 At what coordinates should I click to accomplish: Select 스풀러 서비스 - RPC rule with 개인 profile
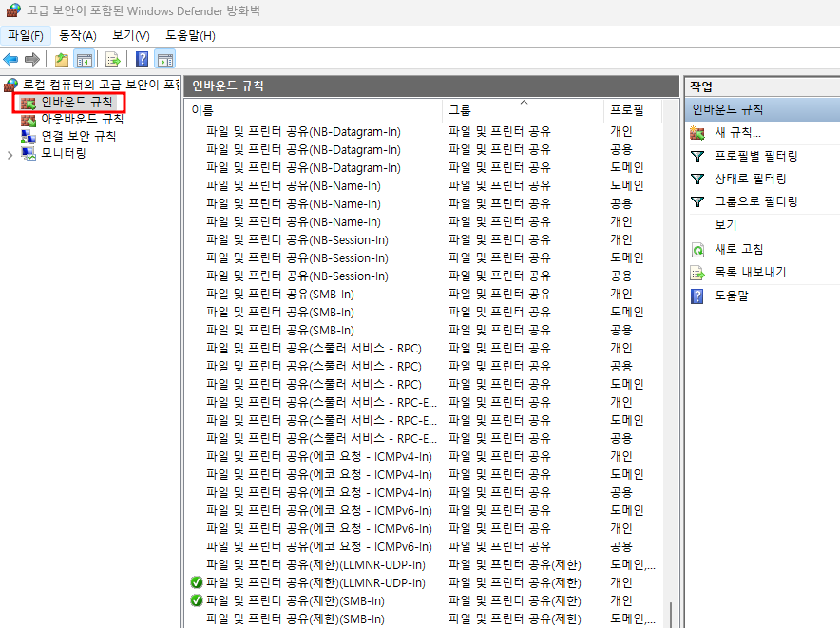pos(425,348)
